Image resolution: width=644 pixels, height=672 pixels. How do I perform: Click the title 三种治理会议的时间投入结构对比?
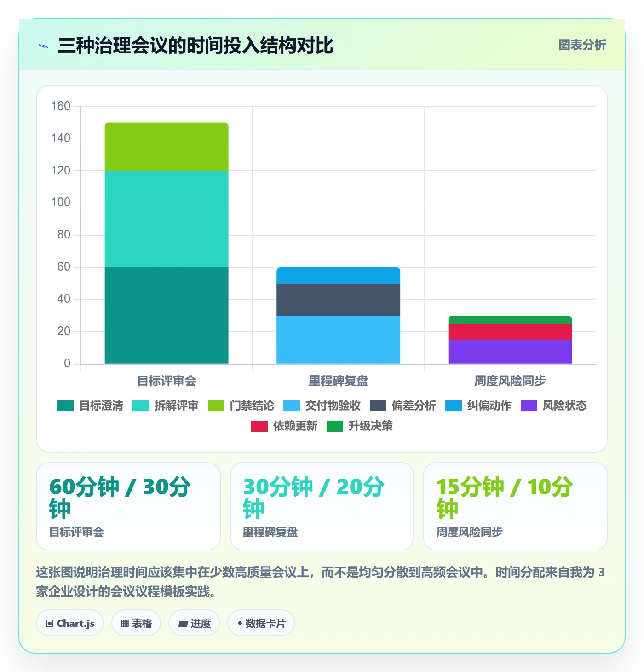195,46
